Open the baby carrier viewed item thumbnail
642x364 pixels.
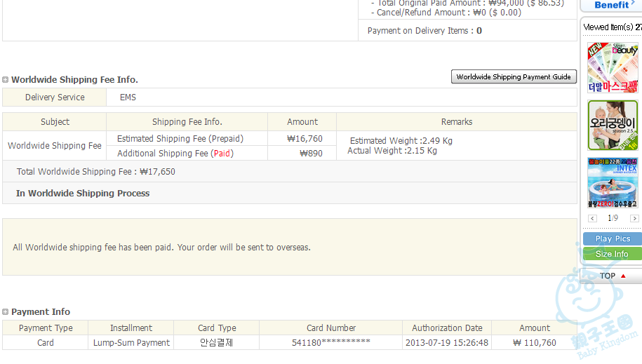613,126
